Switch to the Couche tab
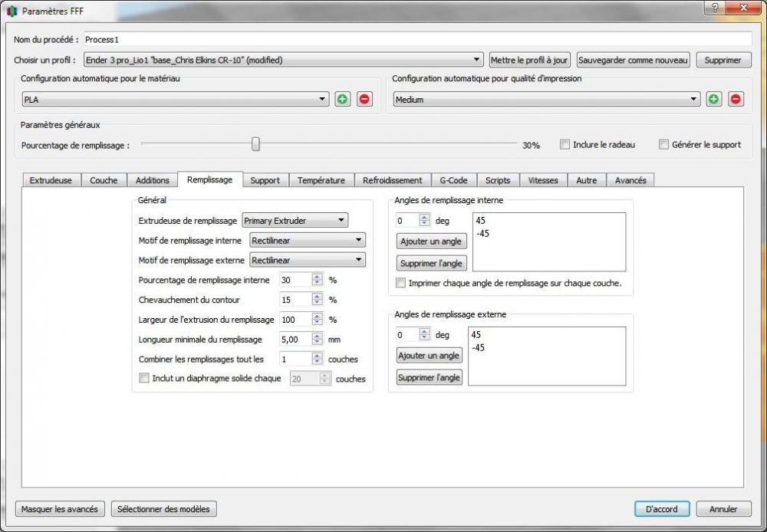 [x=104, y=180]
